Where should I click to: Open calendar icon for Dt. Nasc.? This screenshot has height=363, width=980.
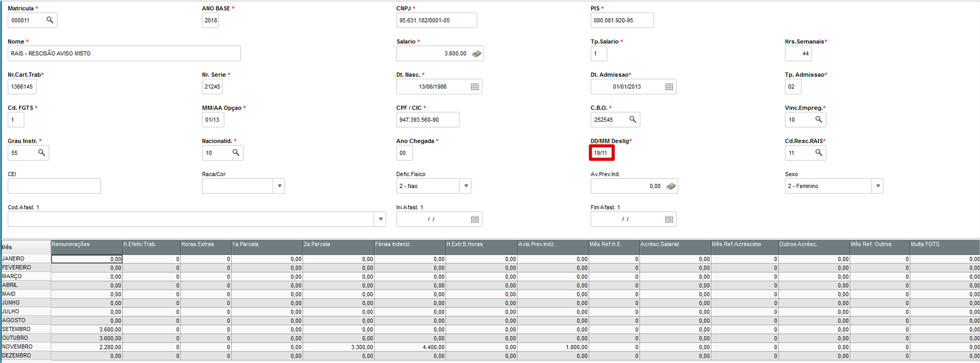point(475,87)
